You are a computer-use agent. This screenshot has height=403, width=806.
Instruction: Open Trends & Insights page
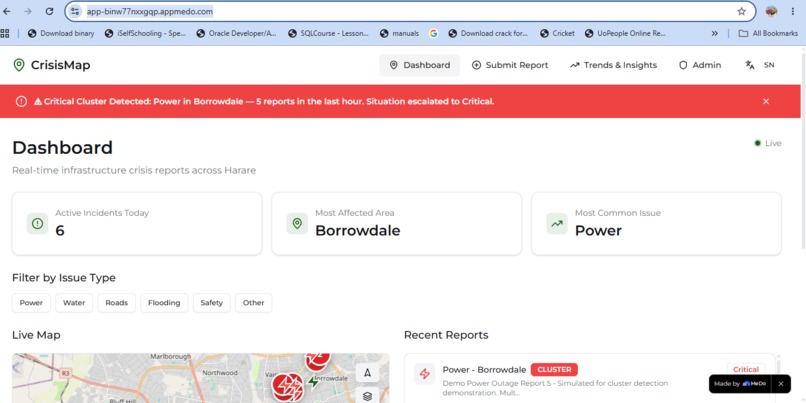[613, 65]
